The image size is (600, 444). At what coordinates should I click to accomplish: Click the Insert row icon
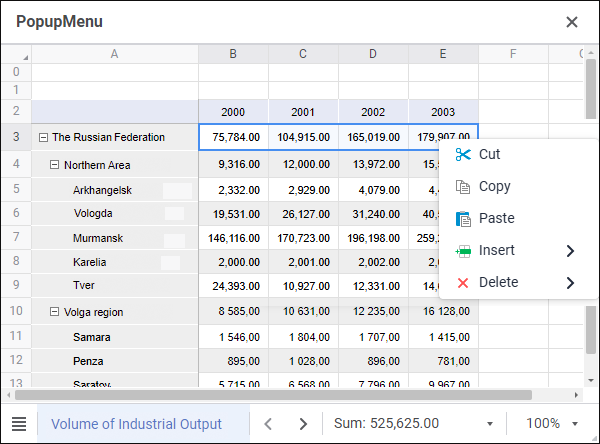coord(462,250)
